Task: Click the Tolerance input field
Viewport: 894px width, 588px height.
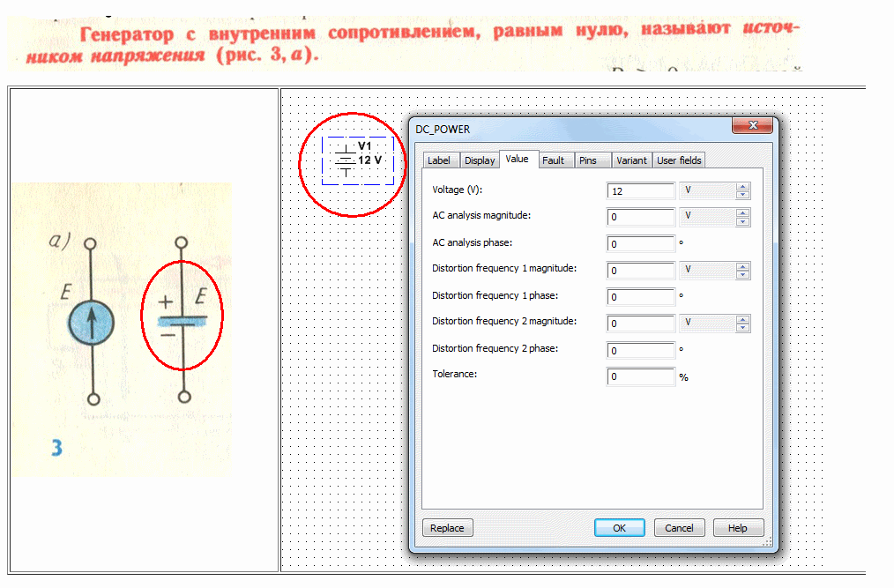Action: [x=641, y=377]
